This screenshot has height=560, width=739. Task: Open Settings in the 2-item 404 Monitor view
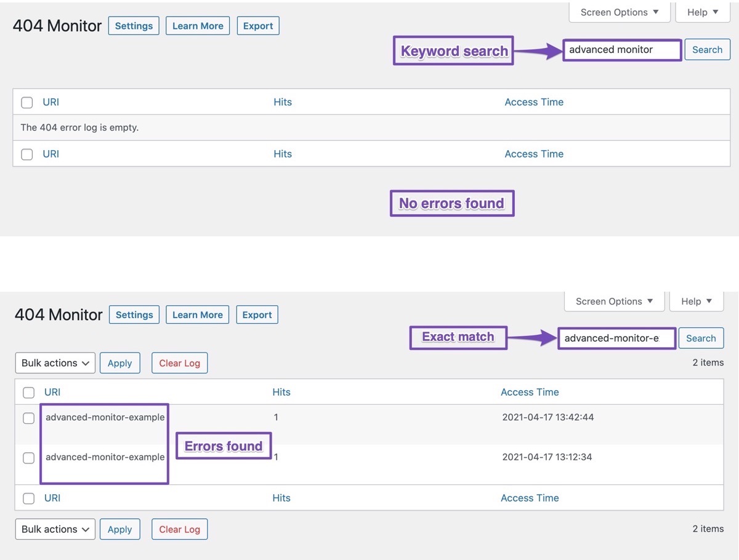pyautogui.click(x=134, y=314)
